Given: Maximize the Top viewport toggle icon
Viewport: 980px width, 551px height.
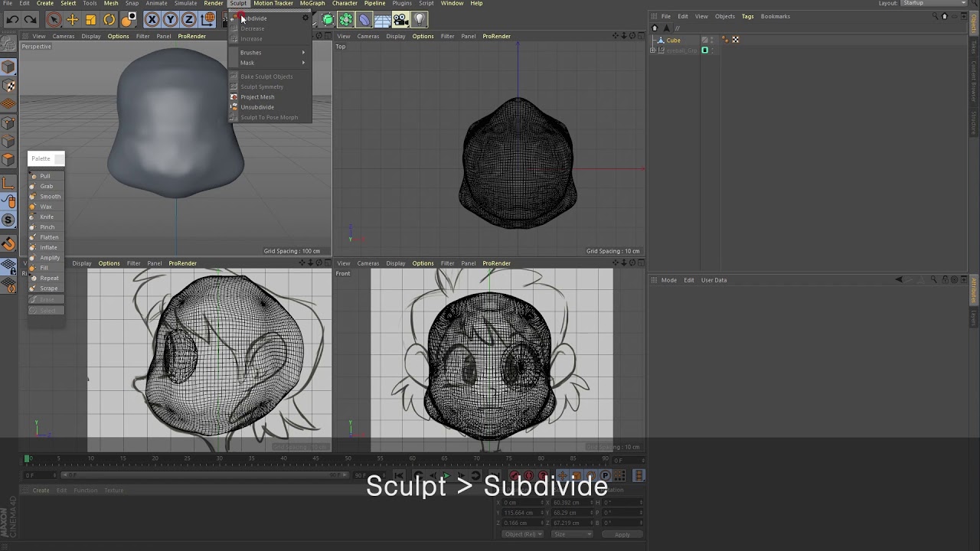Looking at the screenshot, I should (x=641, y=36).
